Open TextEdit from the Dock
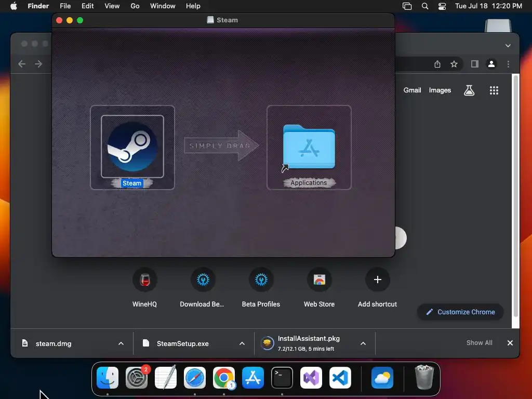The width and height of the screenshot is (532, 399). (166, 378)
